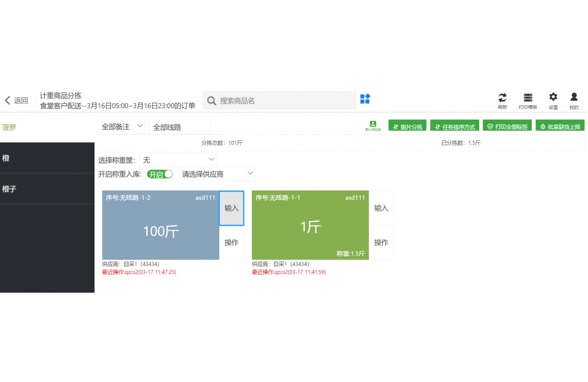Click inside the 搜索商品名 search field

click(279, 100)
